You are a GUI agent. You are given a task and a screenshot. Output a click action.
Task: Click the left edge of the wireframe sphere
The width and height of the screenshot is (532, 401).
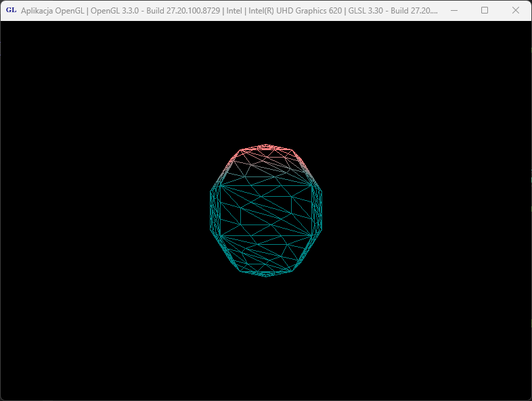pyautogui.click(x=211, y=210)
